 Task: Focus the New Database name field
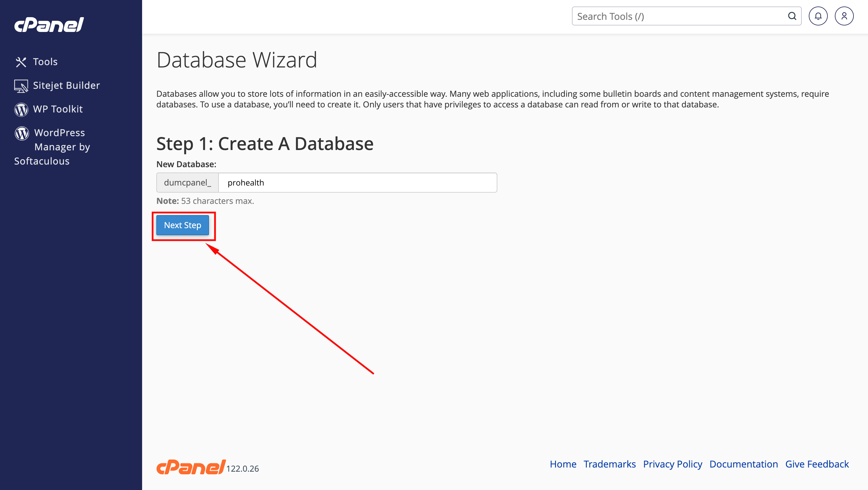[358, 183]
